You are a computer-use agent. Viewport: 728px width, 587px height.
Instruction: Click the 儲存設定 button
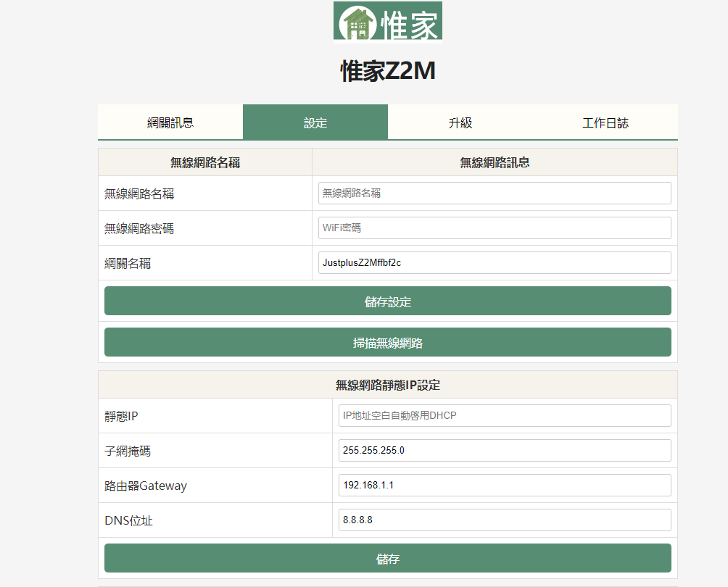(x=388, y=301)
